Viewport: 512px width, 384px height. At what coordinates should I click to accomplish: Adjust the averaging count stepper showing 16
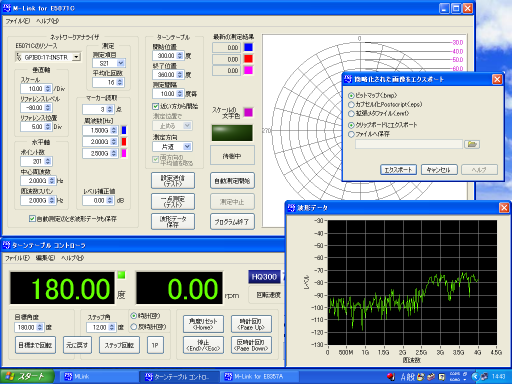(120, 82)
